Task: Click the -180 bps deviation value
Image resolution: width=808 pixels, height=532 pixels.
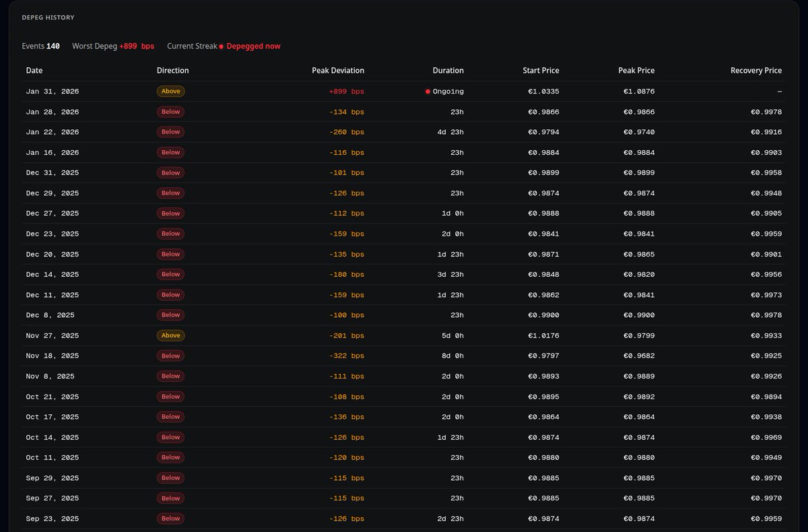Action: pyautogui.click(x=347, y=275)
